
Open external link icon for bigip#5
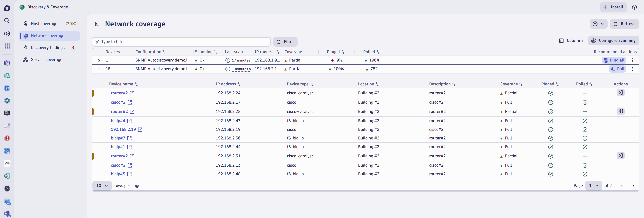click(x=129, y=174)
